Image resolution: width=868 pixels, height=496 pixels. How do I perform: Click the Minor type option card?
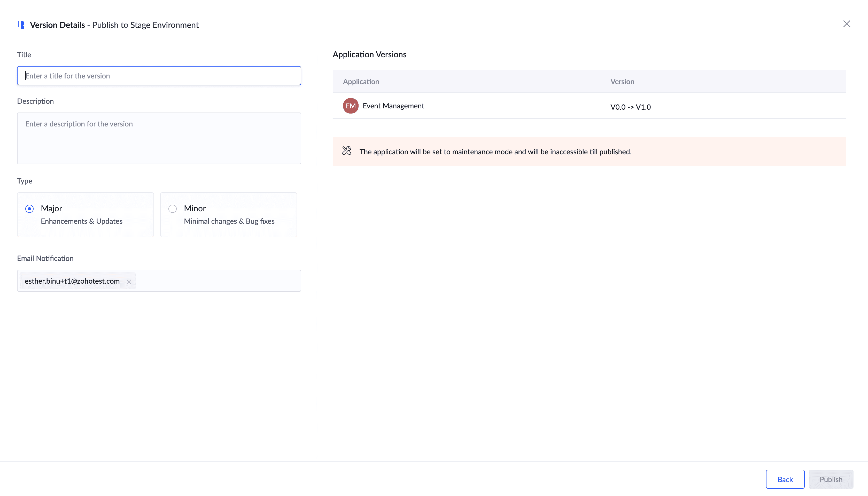pos(228,215)
